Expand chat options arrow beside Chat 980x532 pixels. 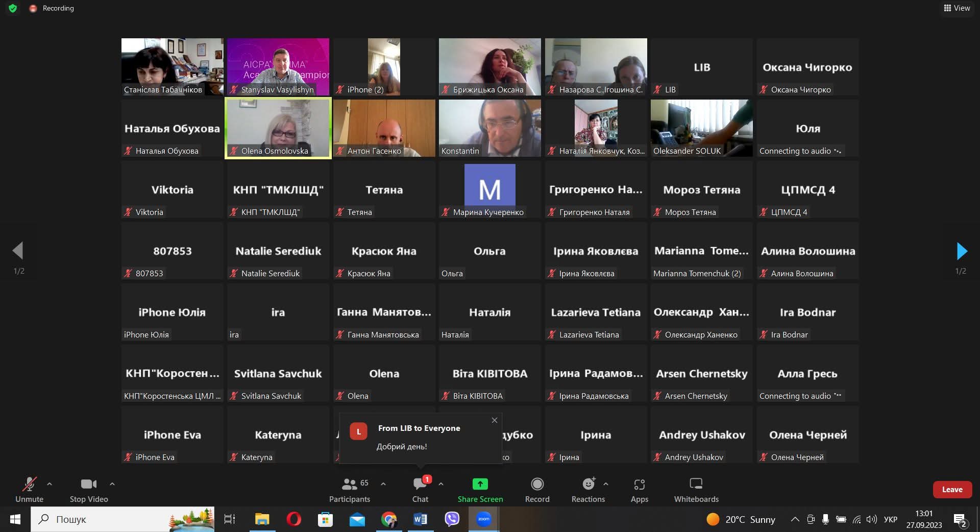click(441, 483)
